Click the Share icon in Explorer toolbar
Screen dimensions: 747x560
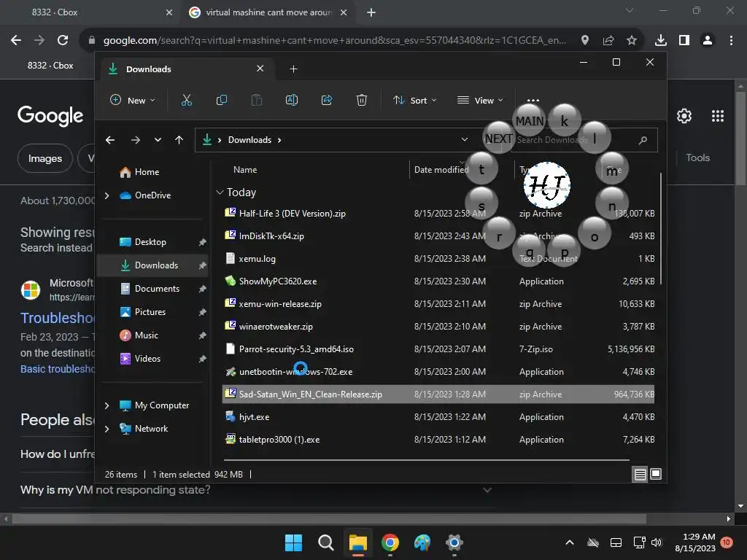(x=327, y=100)
